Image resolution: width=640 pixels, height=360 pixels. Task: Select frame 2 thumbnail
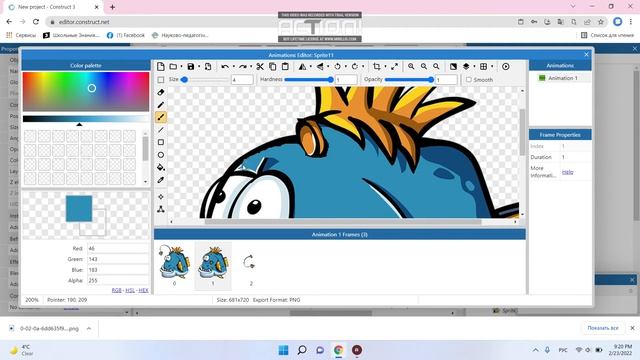pyautogui.click(x=251, y=266)
